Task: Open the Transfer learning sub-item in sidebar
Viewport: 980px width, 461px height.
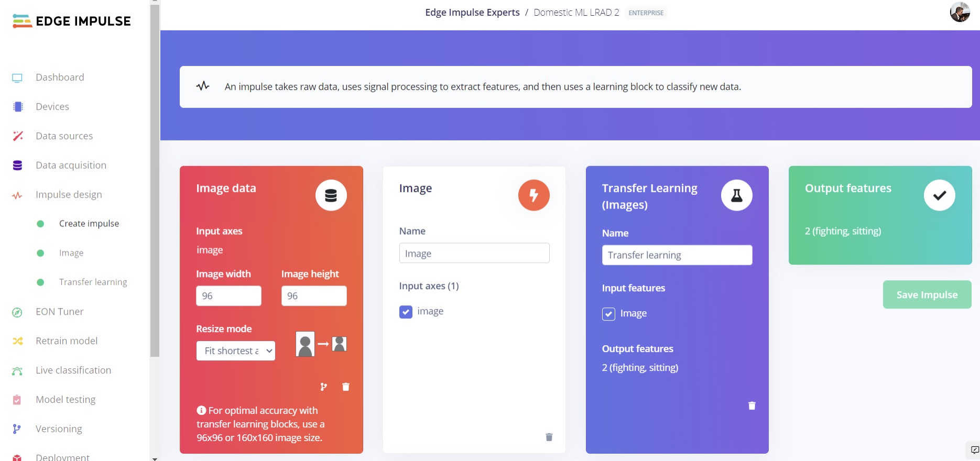Action: [93, 282]
